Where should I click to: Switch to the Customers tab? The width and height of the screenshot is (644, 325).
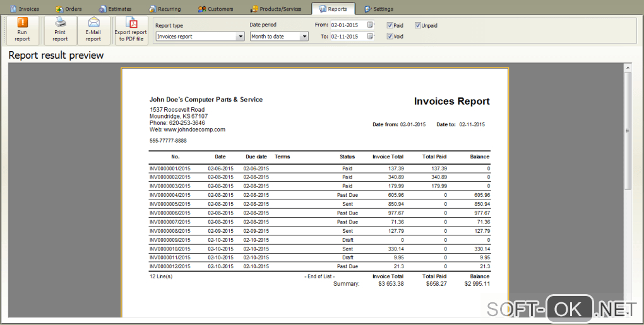[215, 9]
